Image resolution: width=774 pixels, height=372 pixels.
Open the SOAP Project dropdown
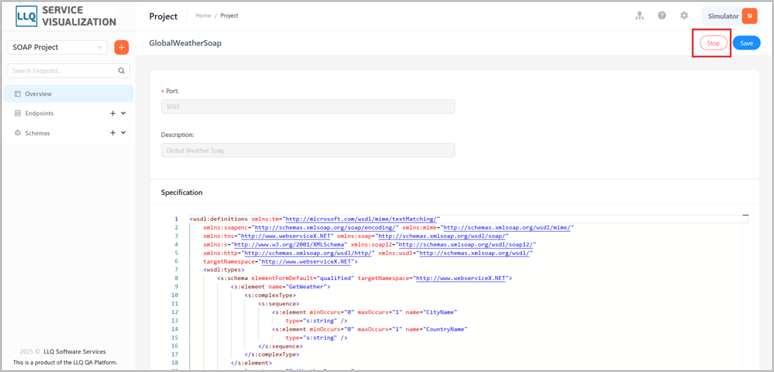coord(57,47)
